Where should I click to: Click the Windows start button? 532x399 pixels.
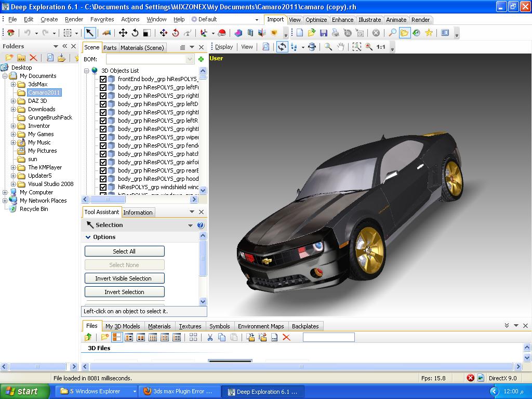(x=24, y=392)
